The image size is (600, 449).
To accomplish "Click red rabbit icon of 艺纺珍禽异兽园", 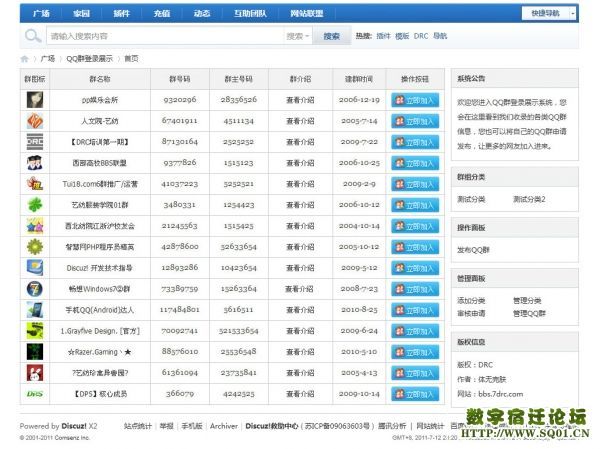I will (35, 373).
